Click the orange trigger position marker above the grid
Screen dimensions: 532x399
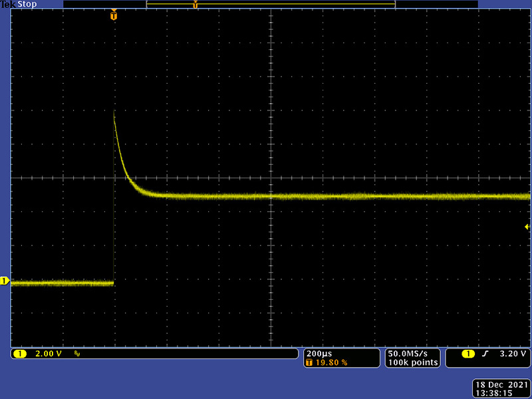[x=114, y=15]
